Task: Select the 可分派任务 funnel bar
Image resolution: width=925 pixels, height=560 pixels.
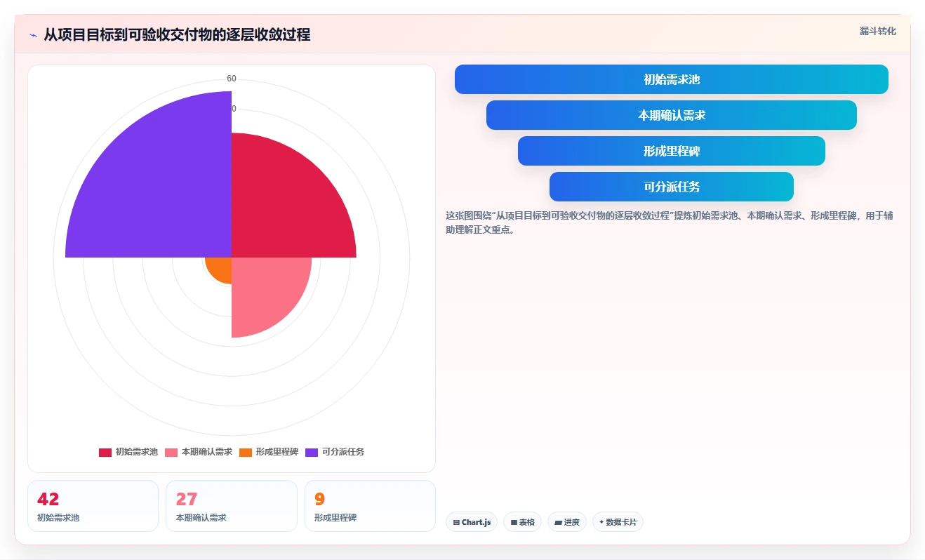Action: click(672, 187)
